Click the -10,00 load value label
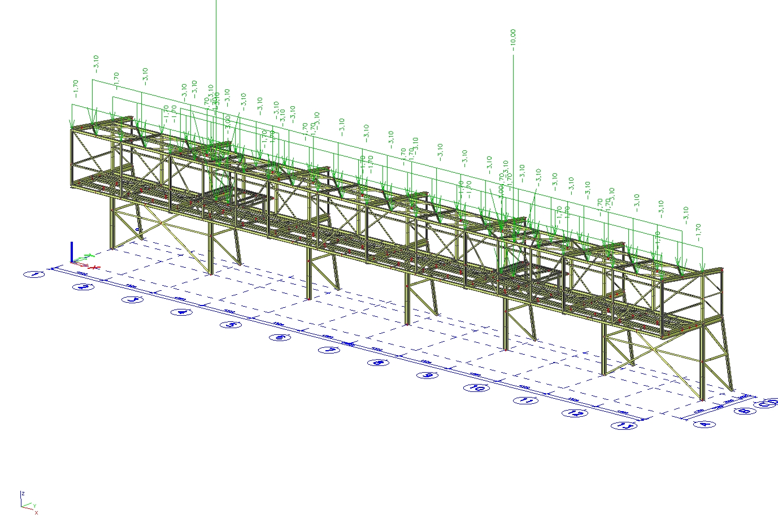The image size is (778, 532). tap(513, 40)
